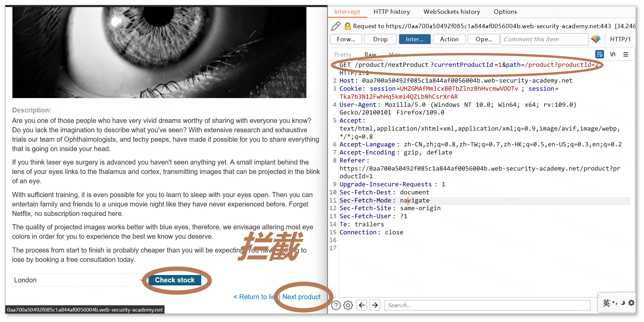Open the Action dropdown menu
Image resolution: width=644 pixels, height=322 pixels.
click(449, 39)
